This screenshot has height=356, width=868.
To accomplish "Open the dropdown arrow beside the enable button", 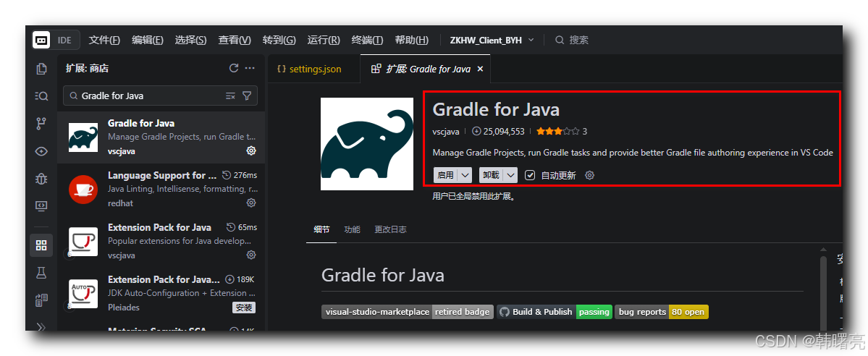I will click(465, 175).
